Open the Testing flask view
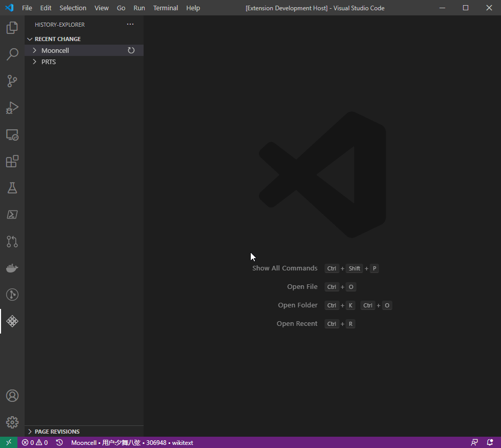 pyautogui.click(x=12, y=188)
